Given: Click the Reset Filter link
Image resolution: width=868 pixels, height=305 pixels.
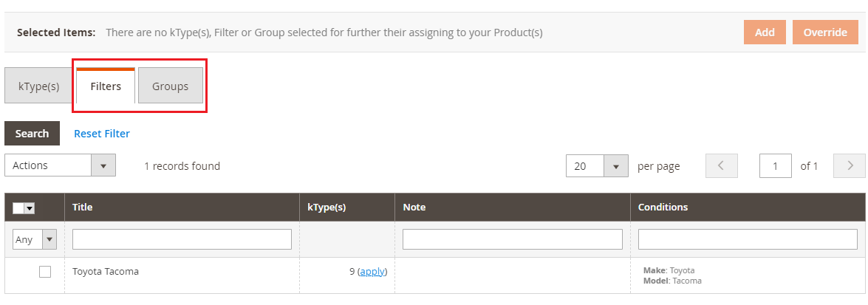Looking at the screenshot, I should [102, 134].
